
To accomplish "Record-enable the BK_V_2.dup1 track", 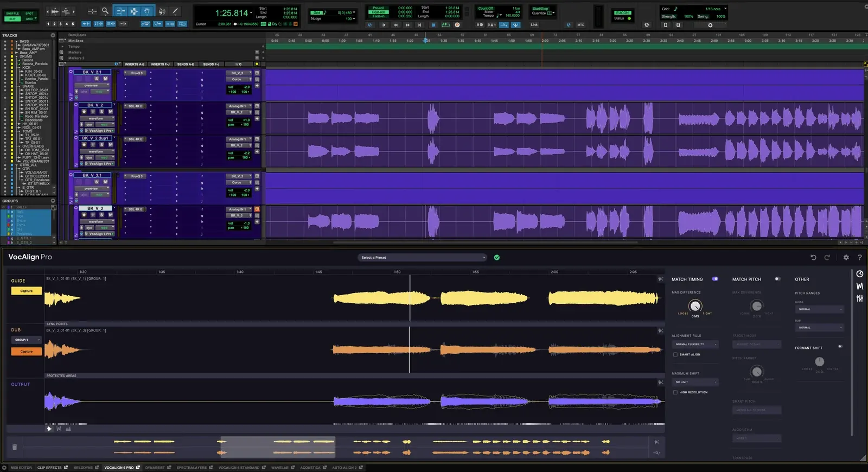I will (84, 145).
